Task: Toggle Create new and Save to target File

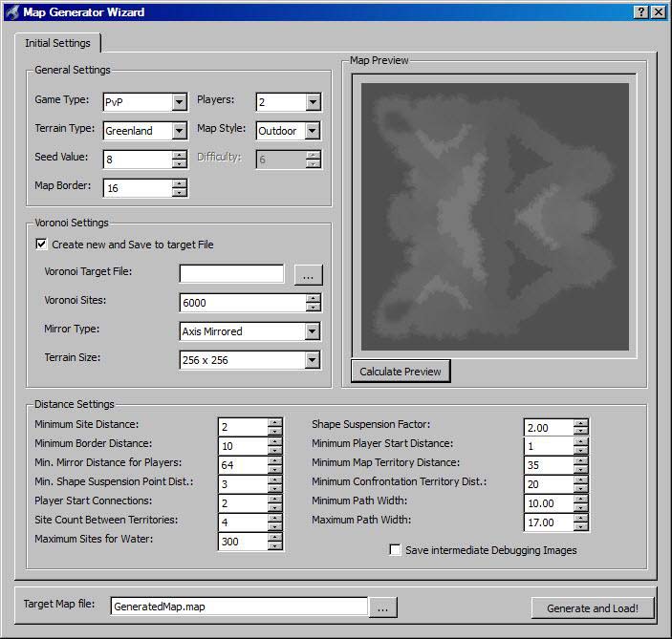Action: tap(41, 245)
